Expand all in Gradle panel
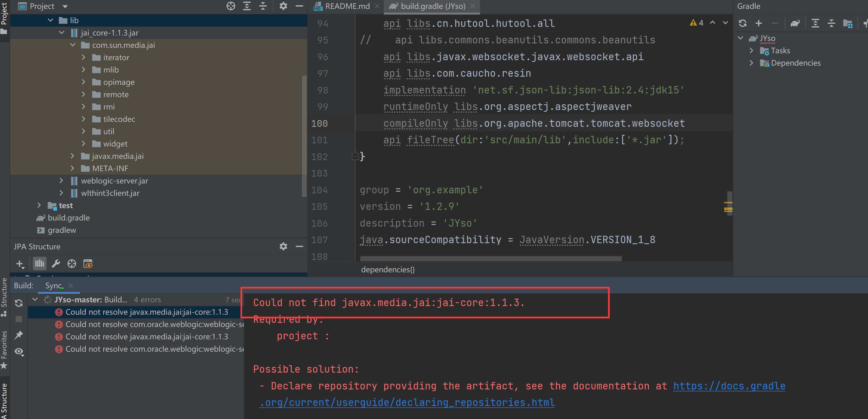 tap(815, 23)
